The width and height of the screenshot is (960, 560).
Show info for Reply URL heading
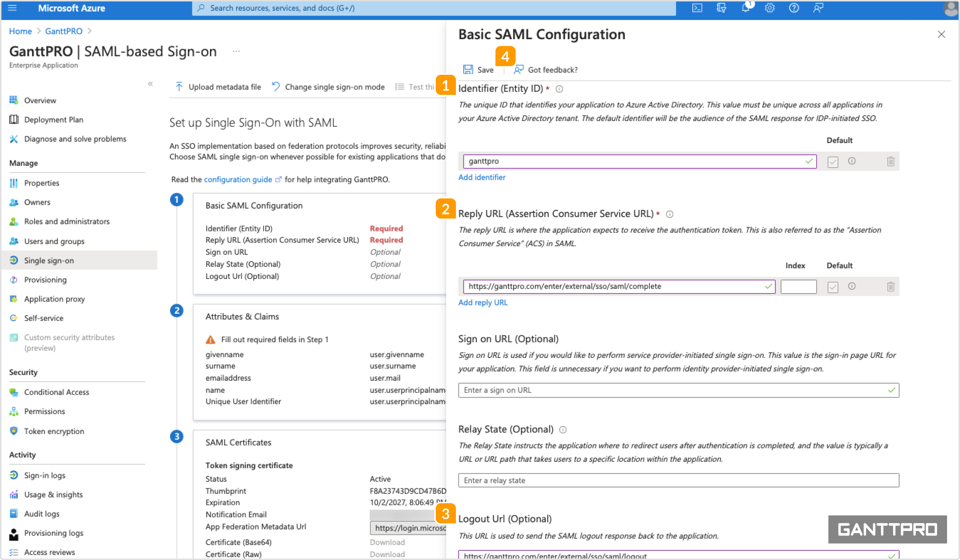click(x=669, y=214)
